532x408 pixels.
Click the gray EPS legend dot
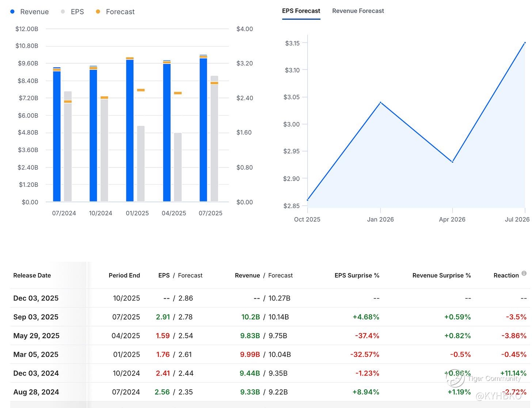(63, 12)
